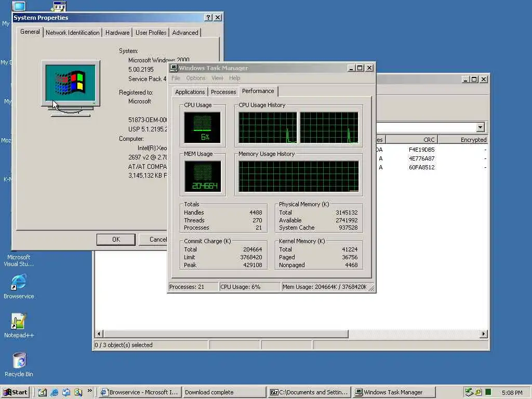Launch Outlook Express from quick launch
The width and height of the screenshot is (532, 399).
66,392
